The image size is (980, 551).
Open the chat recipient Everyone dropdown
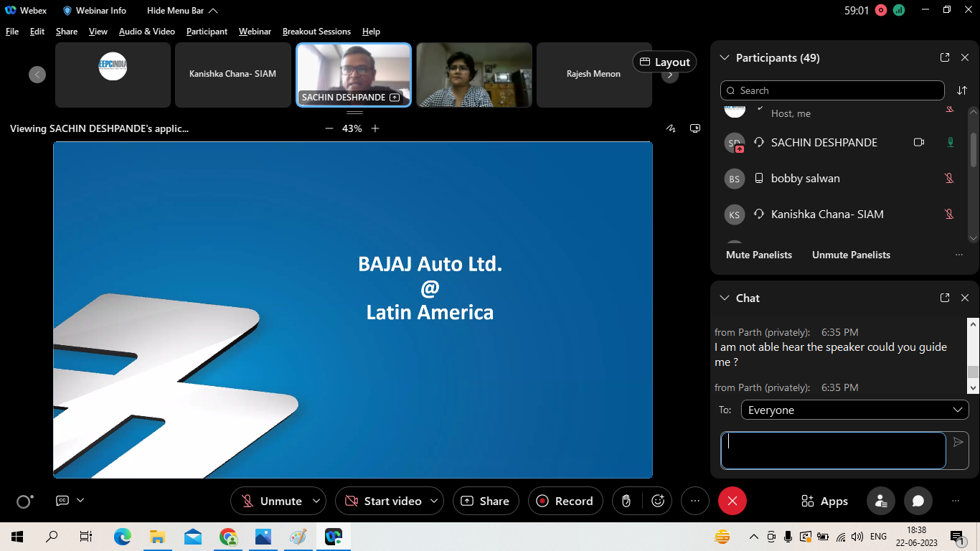pyautogui.click(x=854, y=410)
